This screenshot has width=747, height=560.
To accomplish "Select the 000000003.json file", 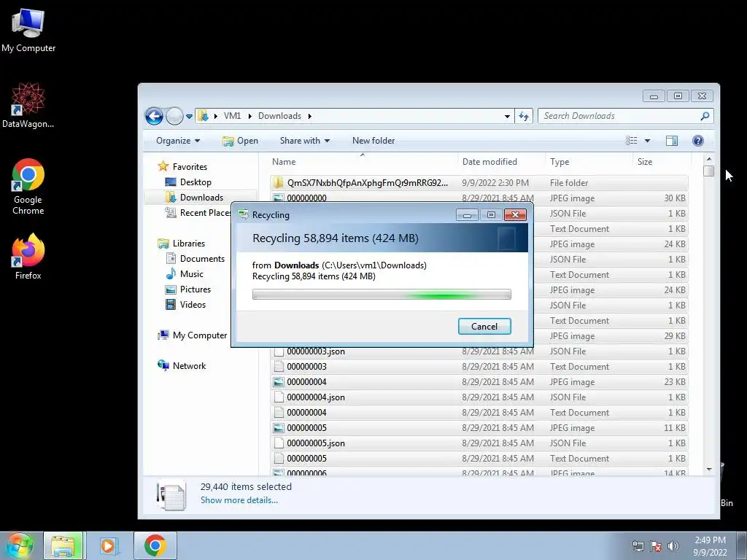I will pos(479,351).
